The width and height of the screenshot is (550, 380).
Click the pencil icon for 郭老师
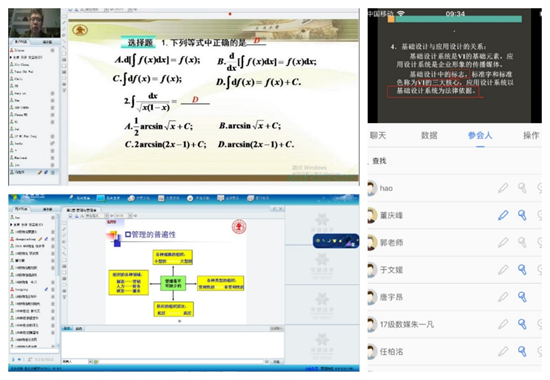click(x=503, y=242)
